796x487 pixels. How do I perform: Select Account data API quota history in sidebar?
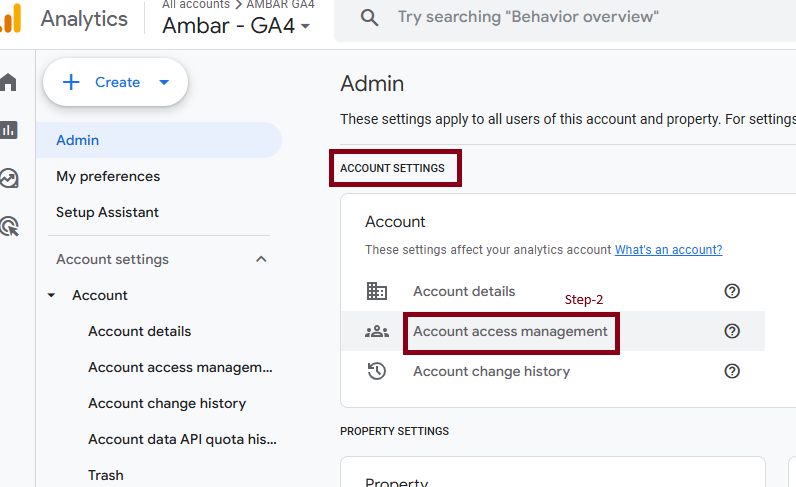pos(182,439)
